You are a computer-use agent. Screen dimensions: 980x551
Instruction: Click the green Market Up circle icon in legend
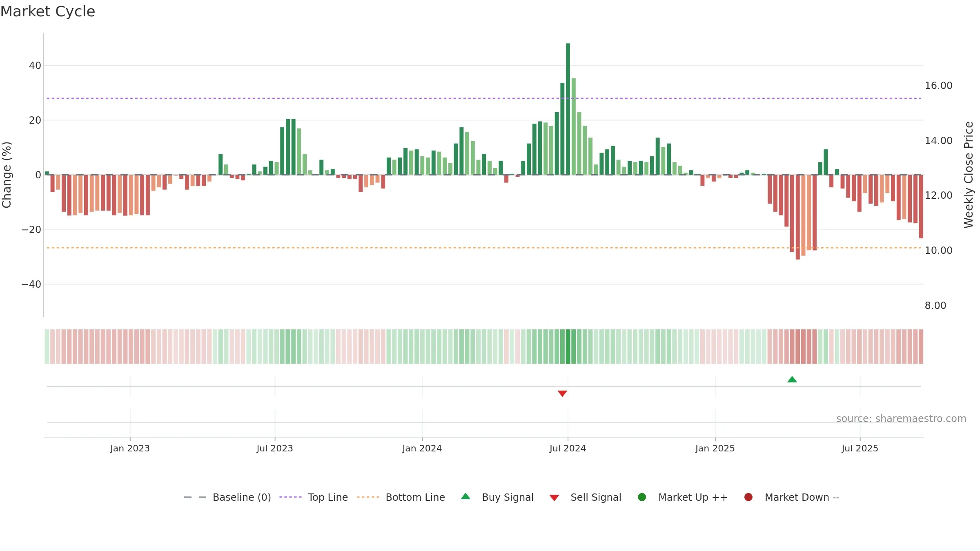(x=642, y=497)
